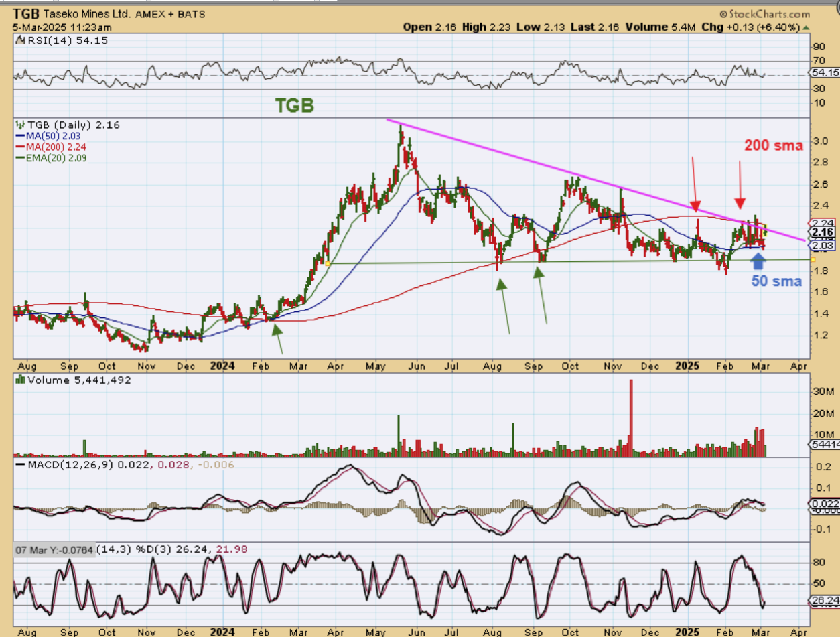Click the 80 level on stochastic axis

[819, 563]
